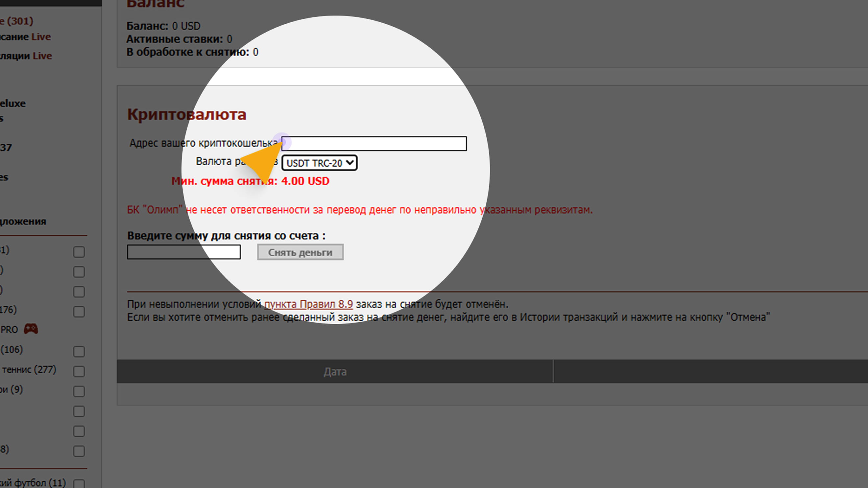Check the box beside the 176) item
This screenshot has width=868, height=488.
(79, 312)
